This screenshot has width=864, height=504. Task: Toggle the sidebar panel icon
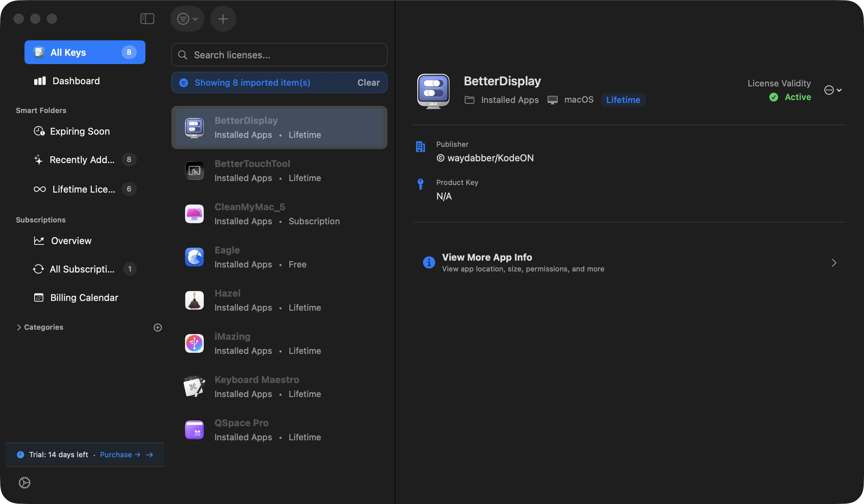(147, 19)
